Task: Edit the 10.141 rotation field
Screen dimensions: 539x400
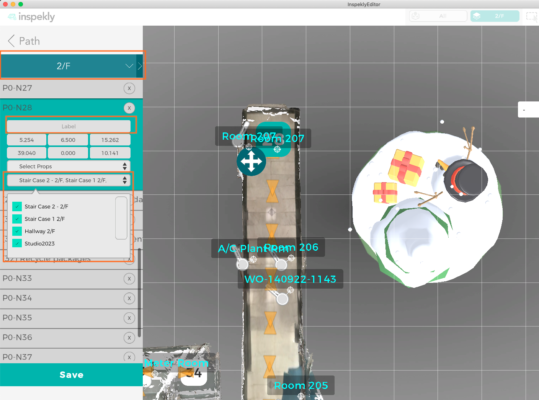Action: pos(110,153)
